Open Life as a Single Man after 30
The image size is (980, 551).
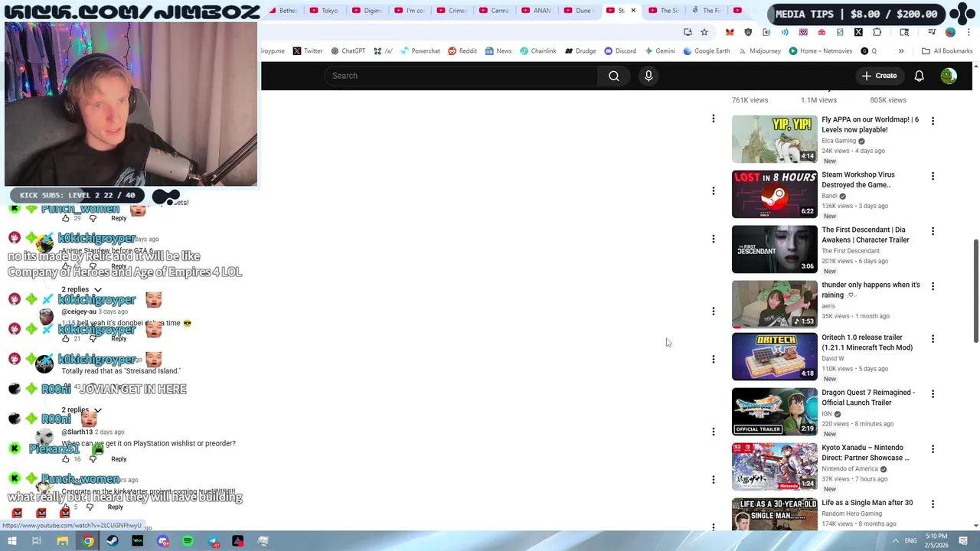click(x=867, y=503)
